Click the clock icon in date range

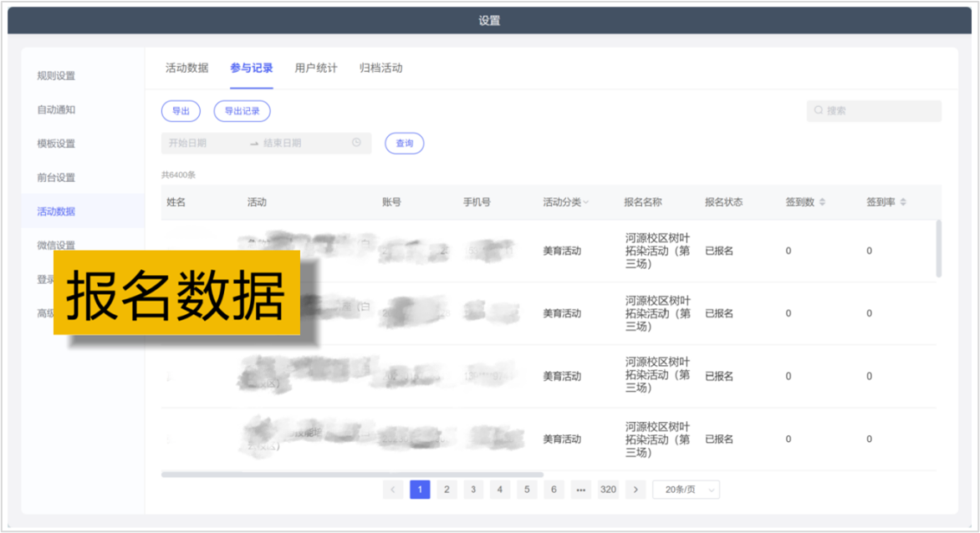(356, 143)
